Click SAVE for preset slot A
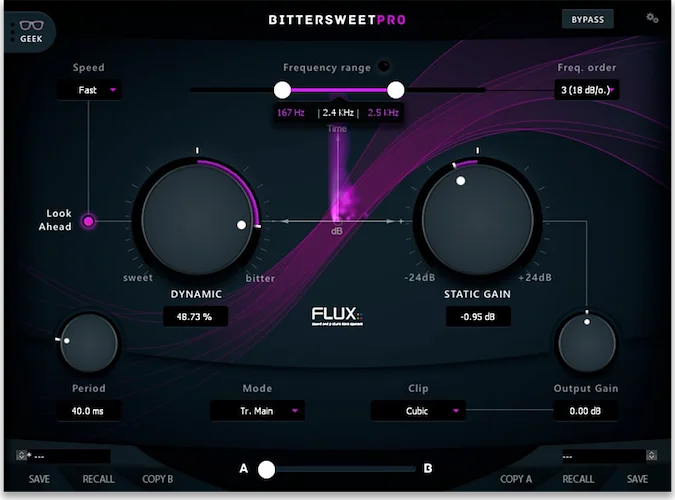Screen dimensions: 675x500 click(39, 479)
